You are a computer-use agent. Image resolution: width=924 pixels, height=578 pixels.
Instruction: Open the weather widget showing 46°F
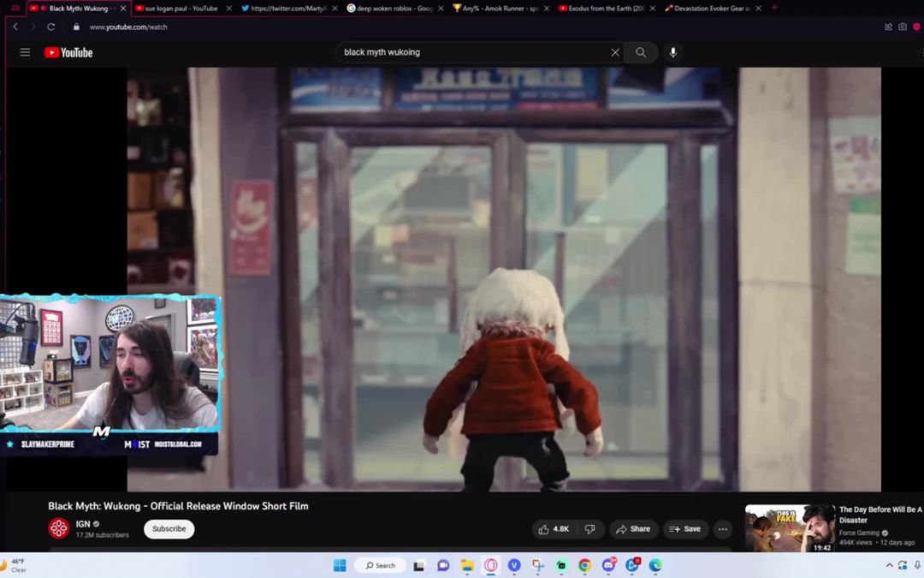click(13, 566)
